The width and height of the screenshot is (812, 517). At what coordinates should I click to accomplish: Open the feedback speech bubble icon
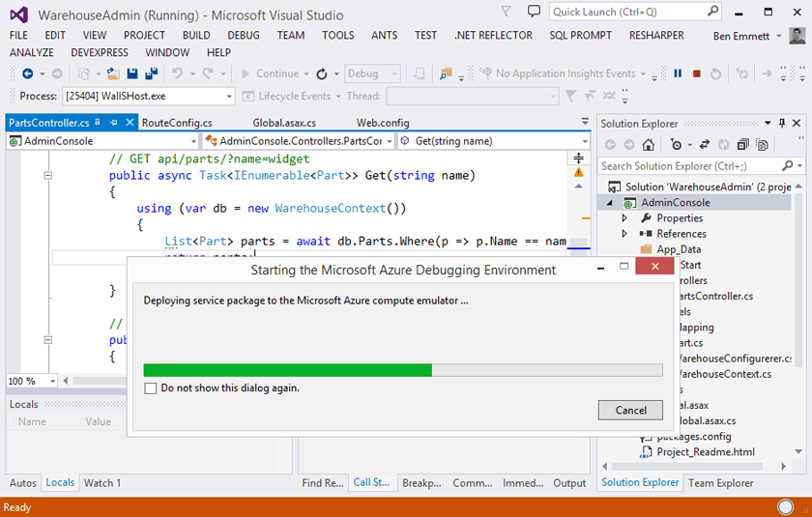(534, 11)
